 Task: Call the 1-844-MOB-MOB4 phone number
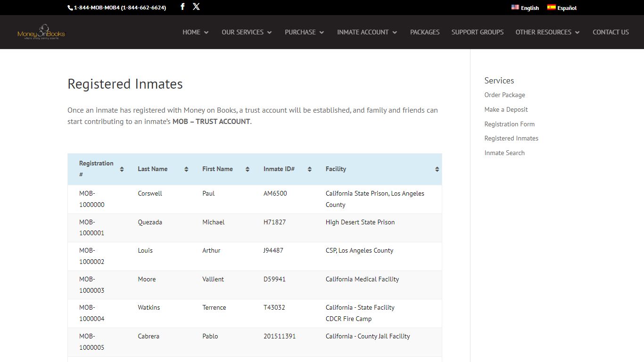tap(120, 8)
